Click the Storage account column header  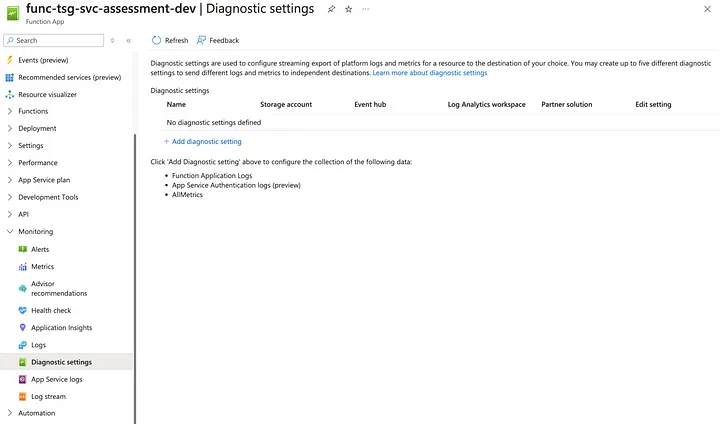[x=286, y=104]
